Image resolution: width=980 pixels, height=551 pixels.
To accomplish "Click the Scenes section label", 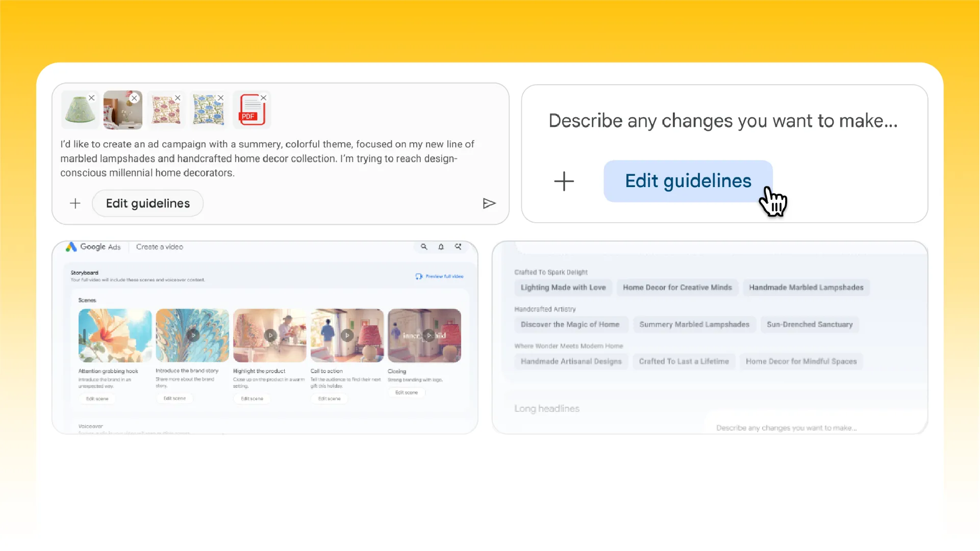I will tap(87, 300).
